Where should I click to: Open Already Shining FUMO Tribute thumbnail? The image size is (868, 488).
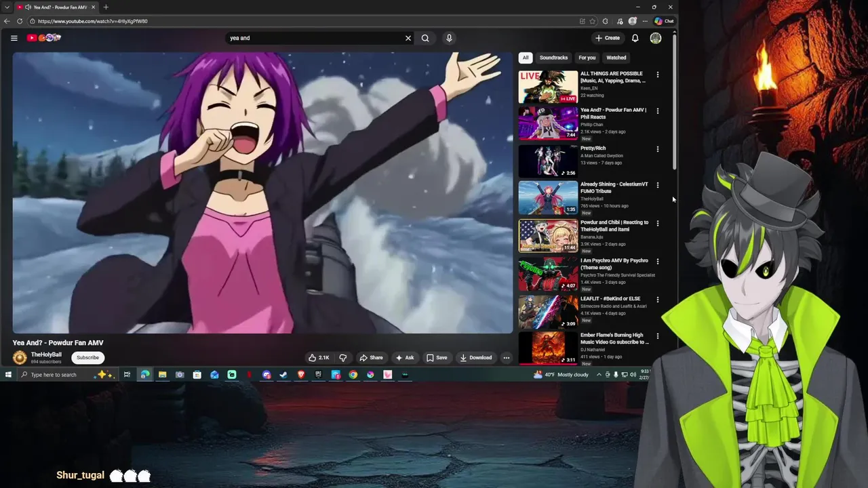coord(548,197)
